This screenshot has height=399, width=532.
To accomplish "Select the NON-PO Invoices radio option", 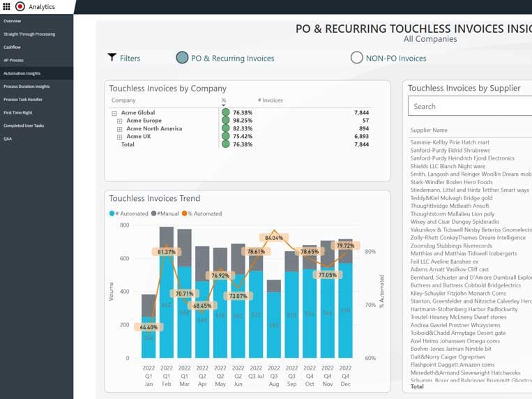I will [x=356, y=58].
